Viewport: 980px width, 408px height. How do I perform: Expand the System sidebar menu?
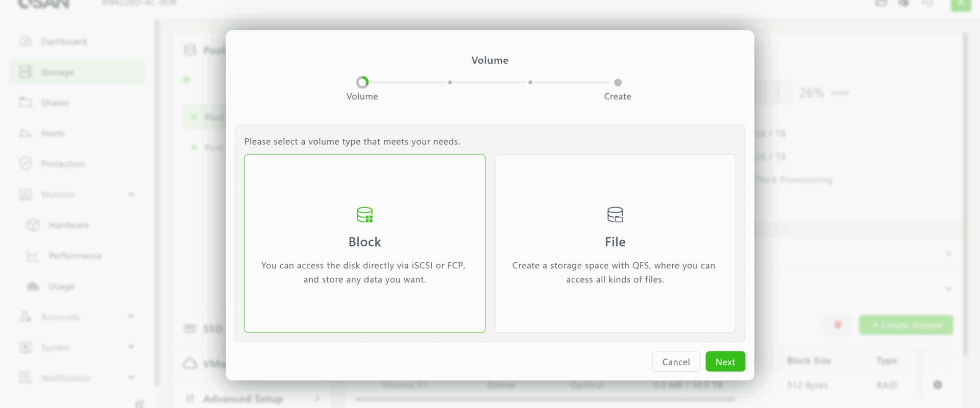[131, 347]
